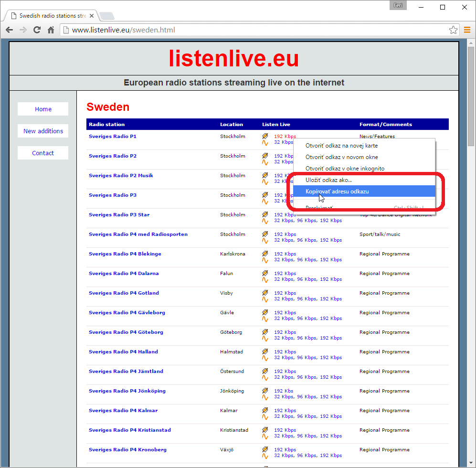Image resolution: width=476 pixels, height=468 pixels.
Task: Open Sveriges Radio P1 station link
Action: pyautogui.click(x=112, y=137)
